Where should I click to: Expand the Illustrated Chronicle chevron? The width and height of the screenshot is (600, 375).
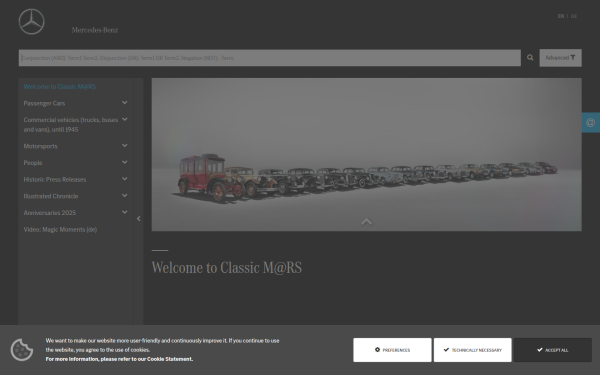tap(124, 196)
